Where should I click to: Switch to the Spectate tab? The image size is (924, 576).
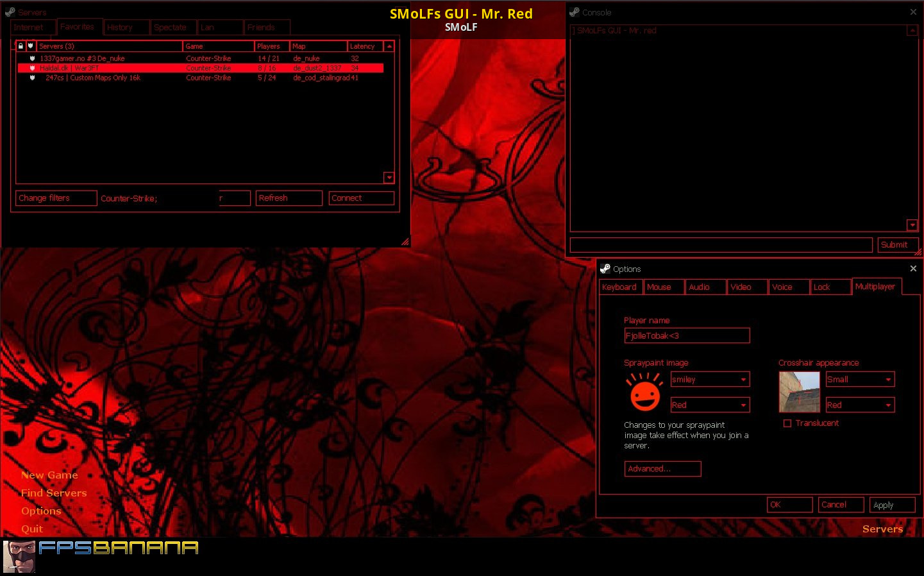[173, 28]
